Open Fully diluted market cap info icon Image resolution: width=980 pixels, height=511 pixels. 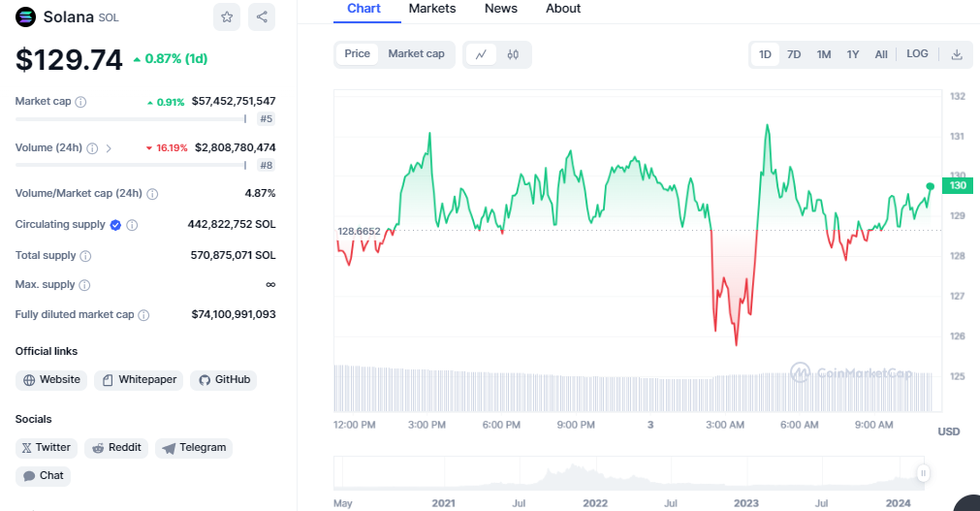pyautogui.click(x=143, y=315)
